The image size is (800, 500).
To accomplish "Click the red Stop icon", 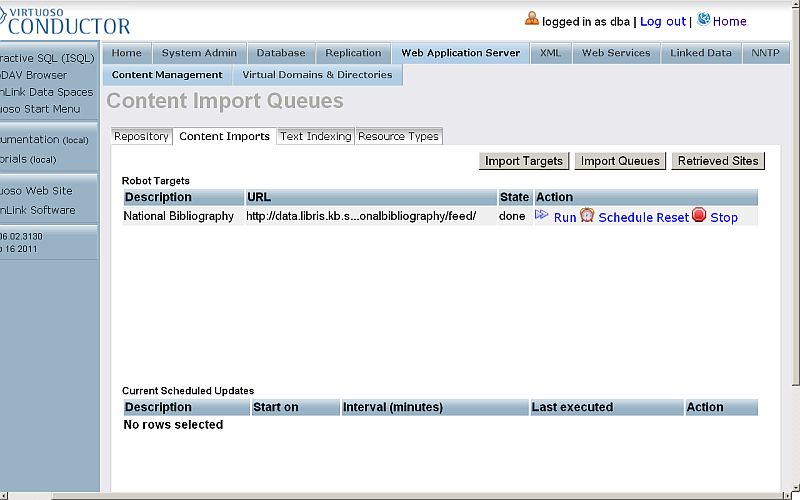I will pos(699,215).
